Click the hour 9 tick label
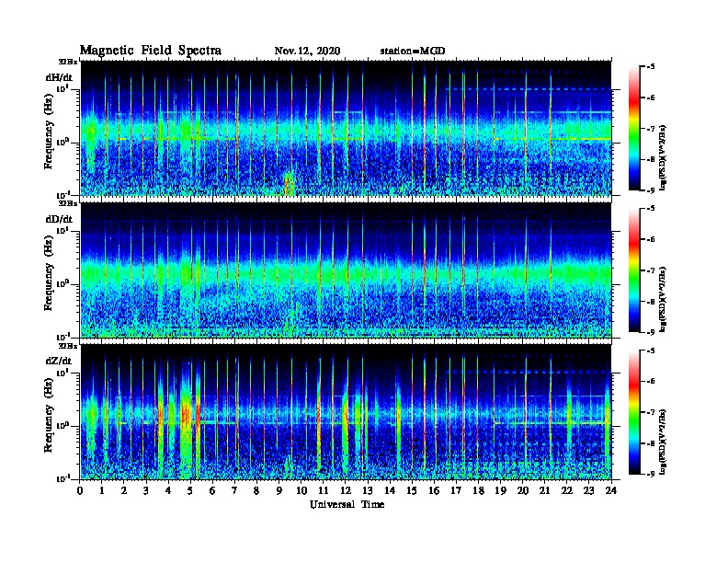The image size is (728, 563). (x=279, y=491)
